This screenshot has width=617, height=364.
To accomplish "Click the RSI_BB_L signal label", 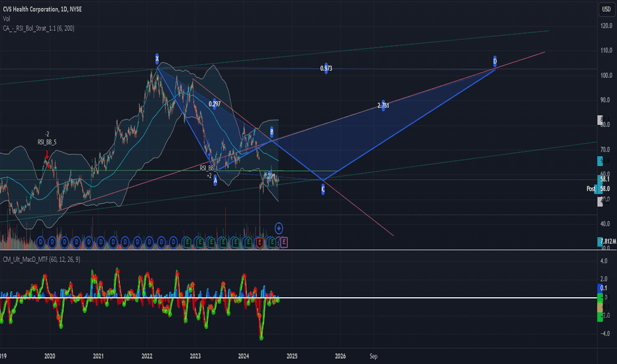I will 209,168.
